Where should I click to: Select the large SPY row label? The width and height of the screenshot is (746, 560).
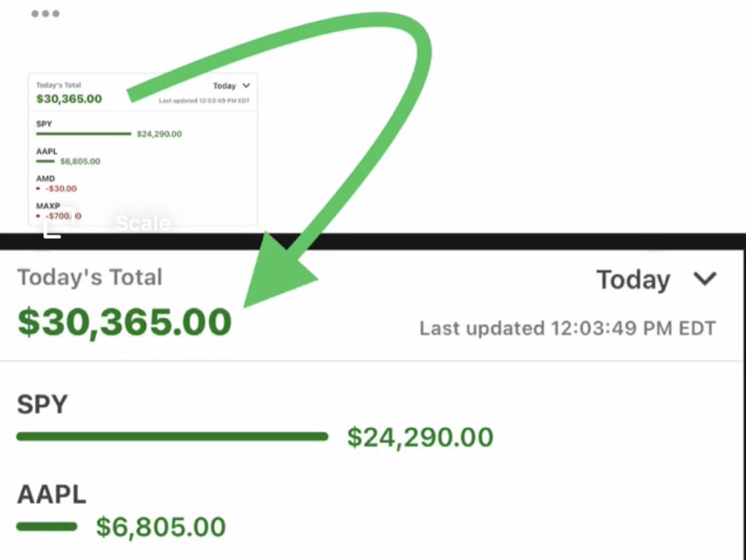pyautogui.click(x=42, y=405)
